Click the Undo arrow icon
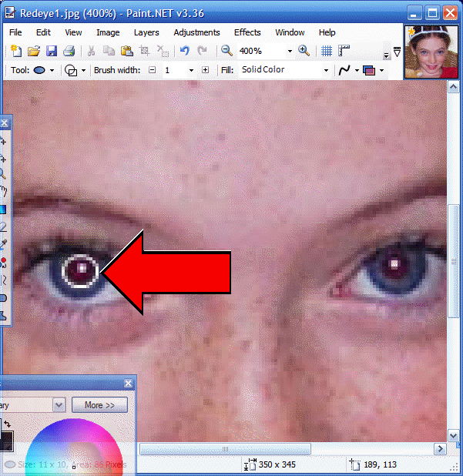 (184, 51)
